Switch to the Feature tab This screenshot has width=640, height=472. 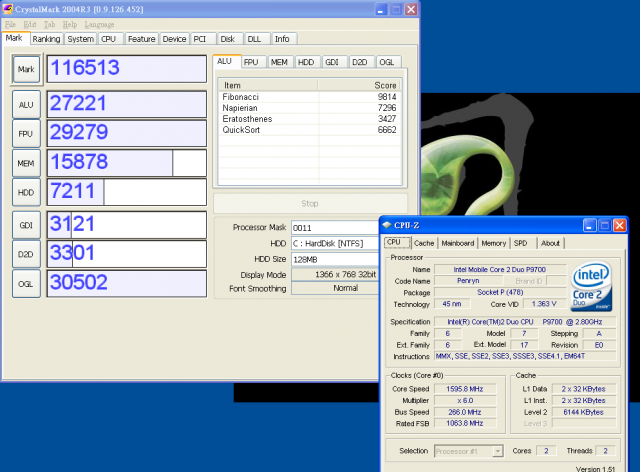pos(141,39)
